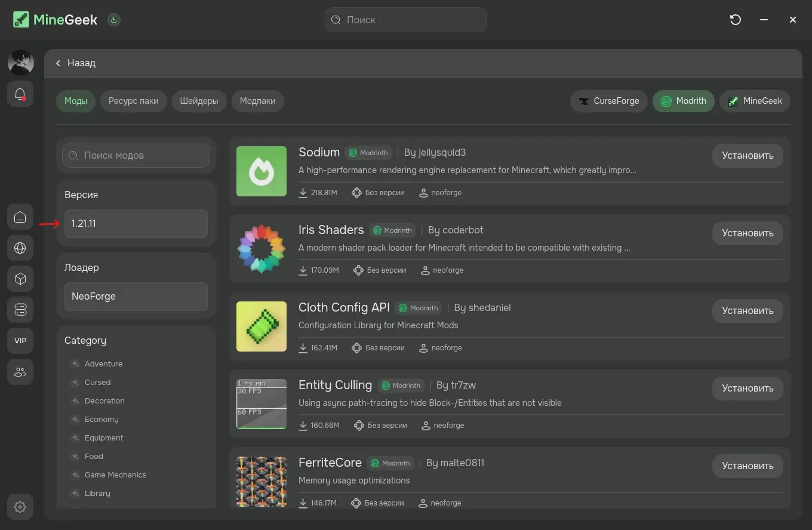Open the FerriteCore mod title
812x530 pixels.
coord(330,463)
